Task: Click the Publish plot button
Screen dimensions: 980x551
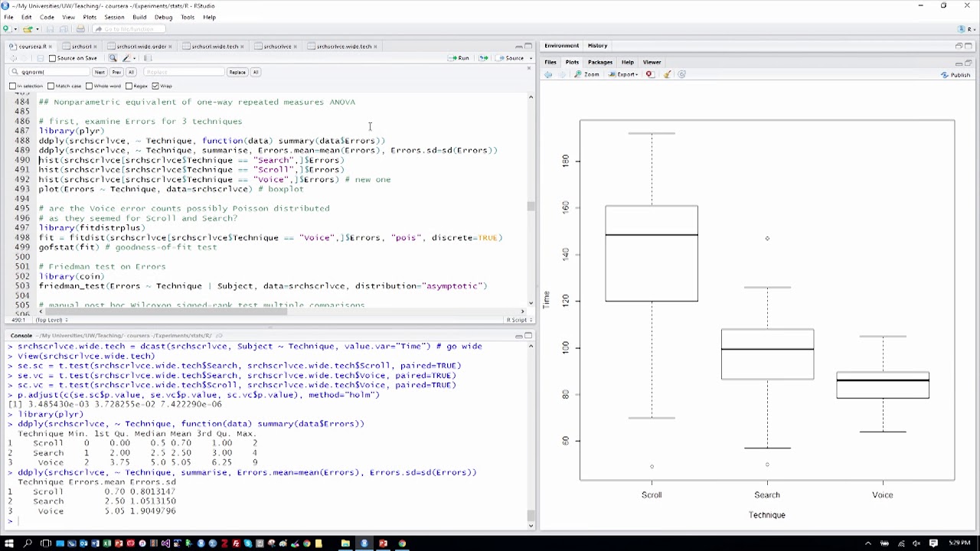Action: [955, 75]
